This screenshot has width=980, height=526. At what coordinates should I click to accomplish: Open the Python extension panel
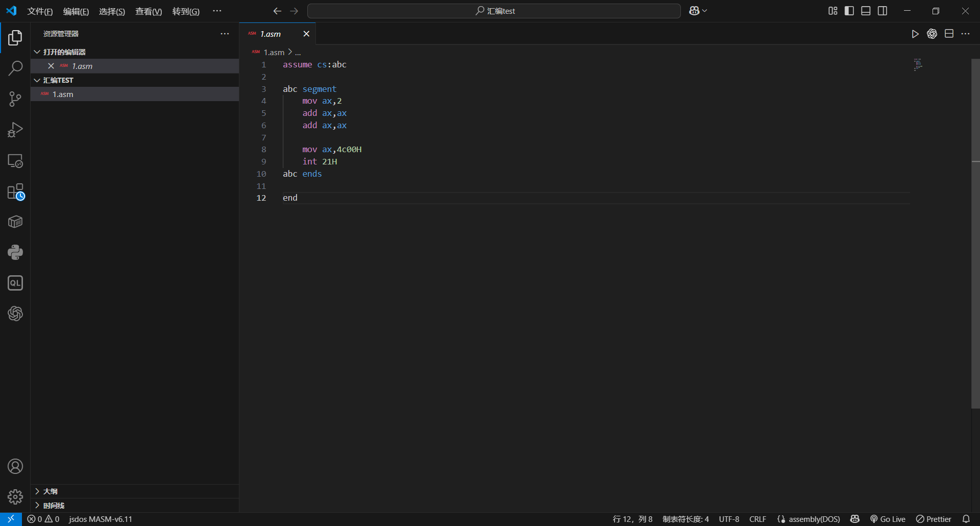pyautogui.click(x=15, y=252)
